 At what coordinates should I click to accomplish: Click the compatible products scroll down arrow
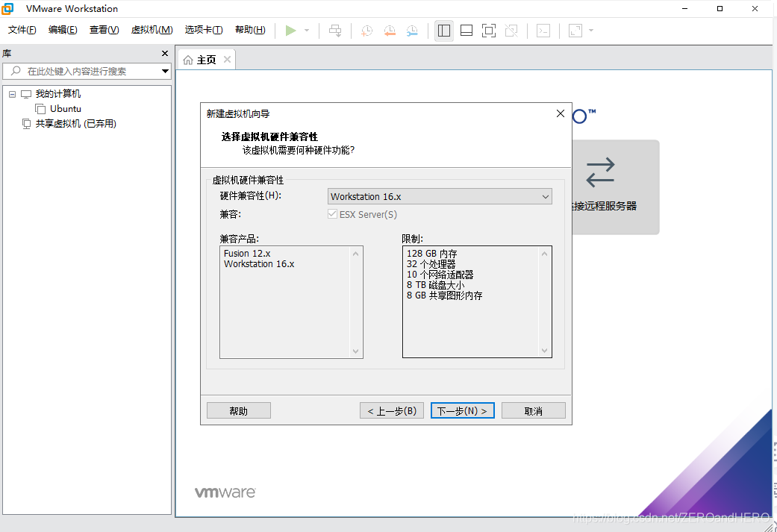355,351
